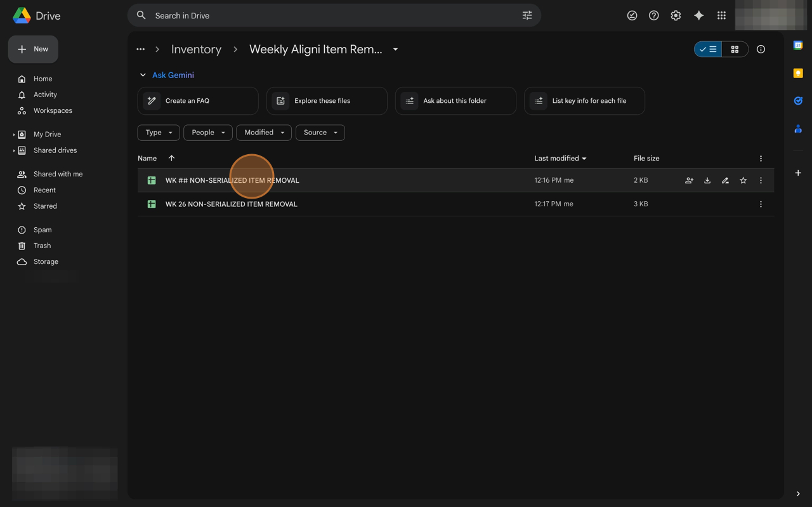Reverse the Name sort direction arrow
812x507 pixels.
(x=171, y=158)
